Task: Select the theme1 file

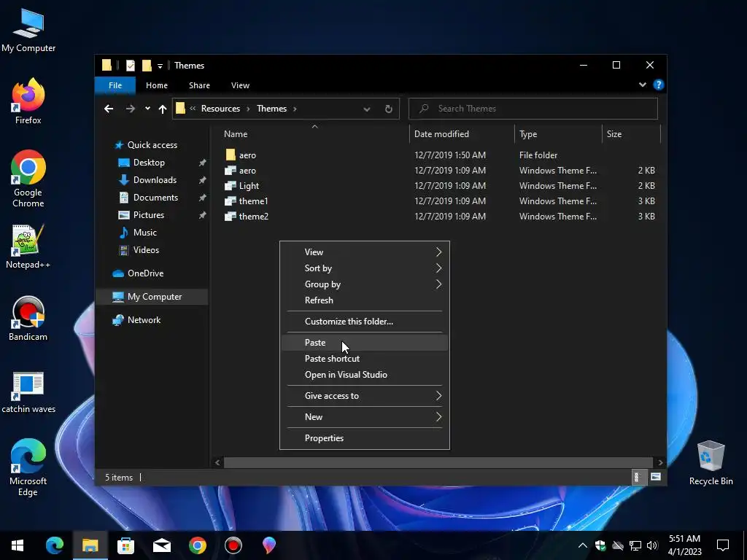Action: click(x=440, y=201)
